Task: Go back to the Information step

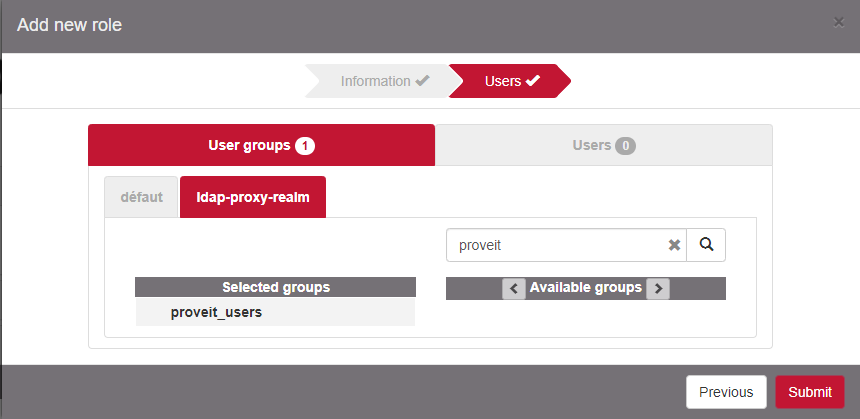Action: (x=375, y=81)
